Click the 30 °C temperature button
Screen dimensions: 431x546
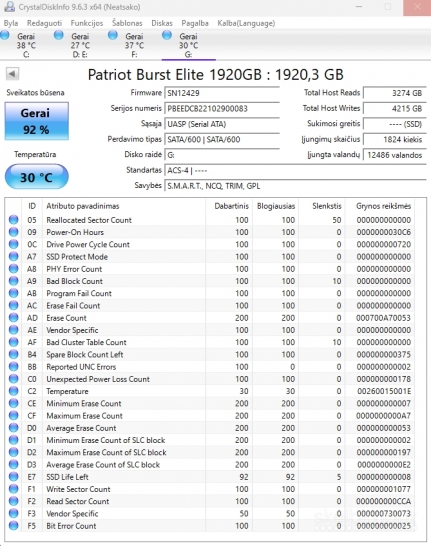coord(37,177)
